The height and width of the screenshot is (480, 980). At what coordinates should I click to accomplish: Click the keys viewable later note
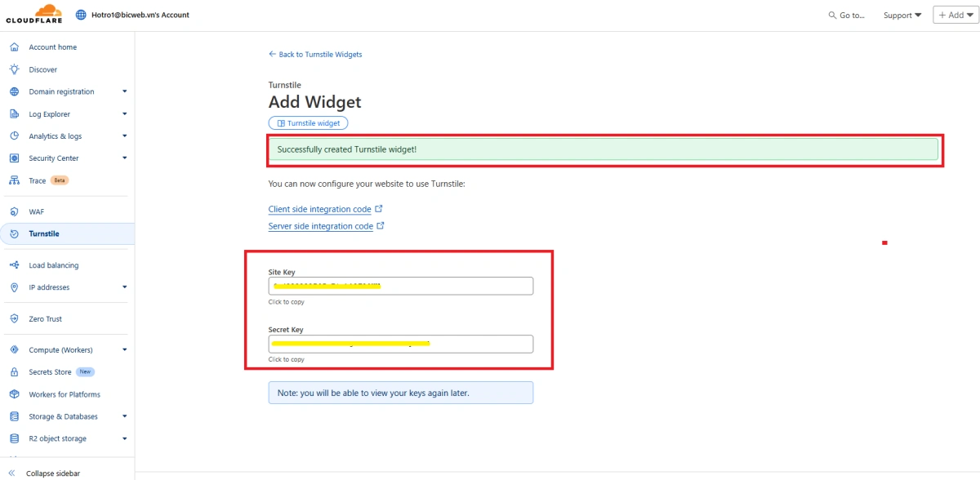tap(401, 393)
